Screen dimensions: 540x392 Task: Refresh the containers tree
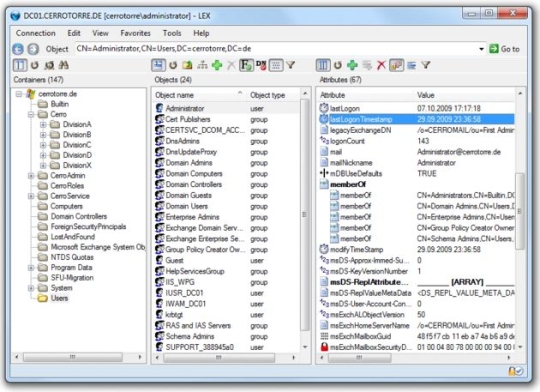34,65
